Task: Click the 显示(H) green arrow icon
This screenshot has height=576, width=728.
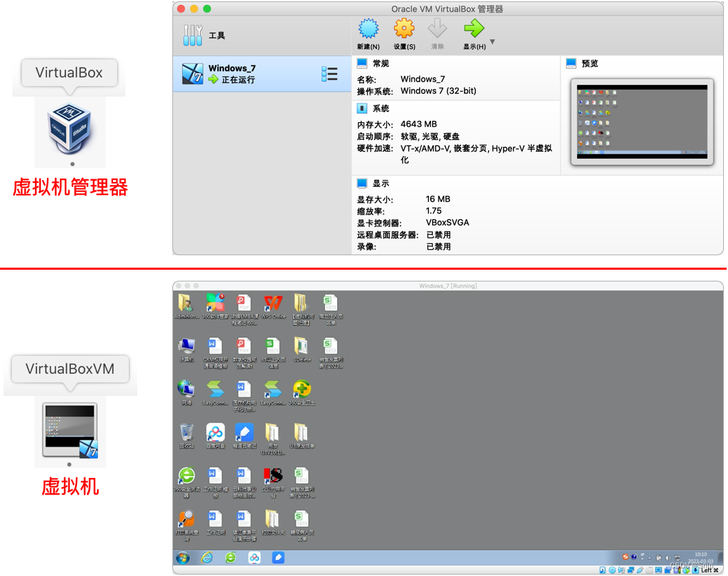Action: click(x=474, y=29)
